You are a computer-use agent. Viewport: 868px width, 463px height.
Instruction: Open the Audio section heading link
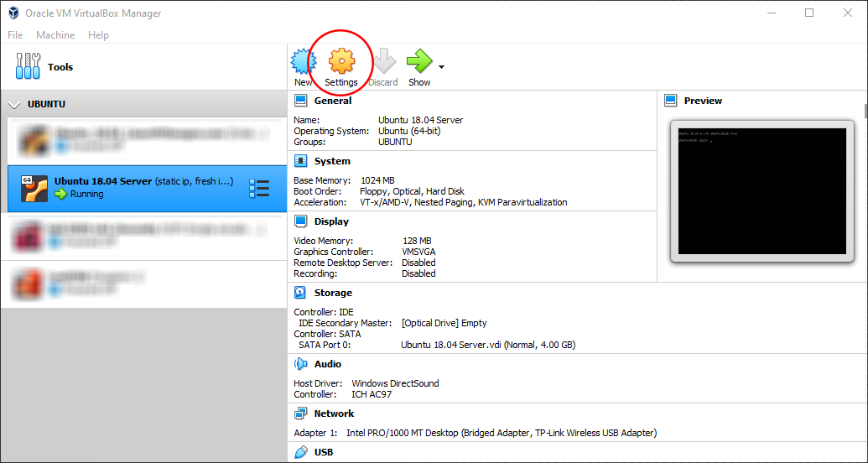point(328,364)
